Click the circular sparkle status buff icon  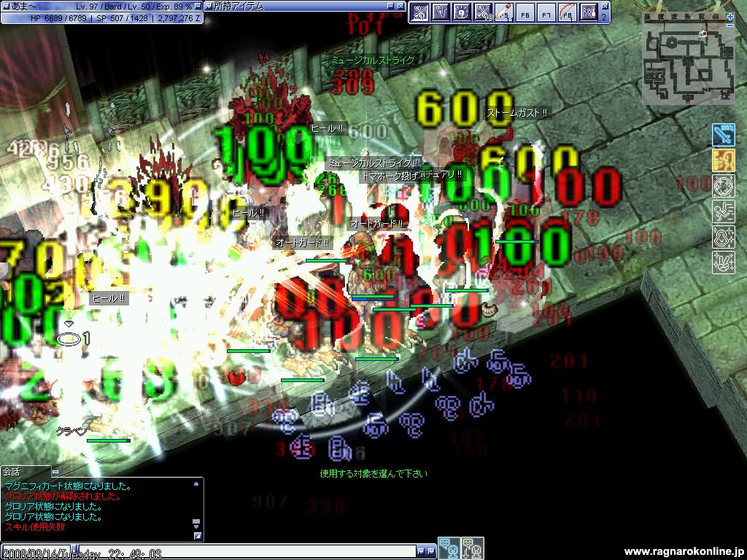(723, 186)
